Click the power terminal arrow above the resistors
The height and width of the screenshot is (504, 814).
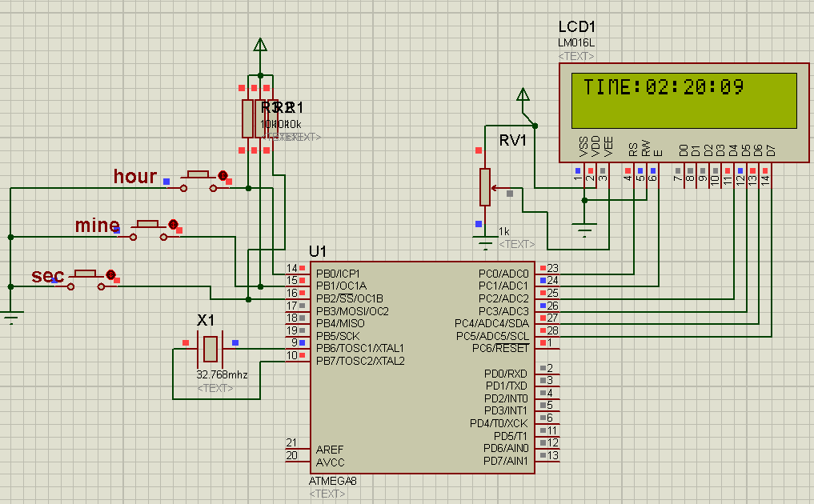260,46
